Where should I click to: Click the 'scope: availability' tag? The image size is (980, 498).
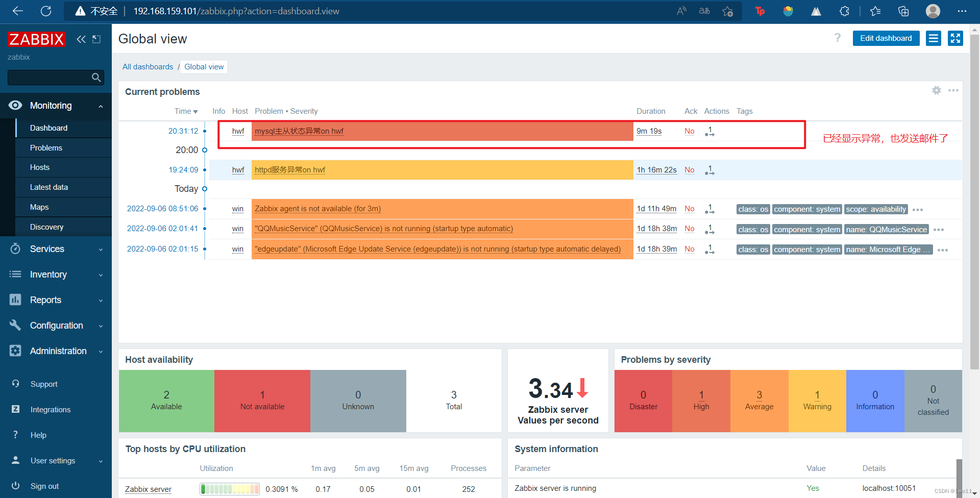click(876, 209)
